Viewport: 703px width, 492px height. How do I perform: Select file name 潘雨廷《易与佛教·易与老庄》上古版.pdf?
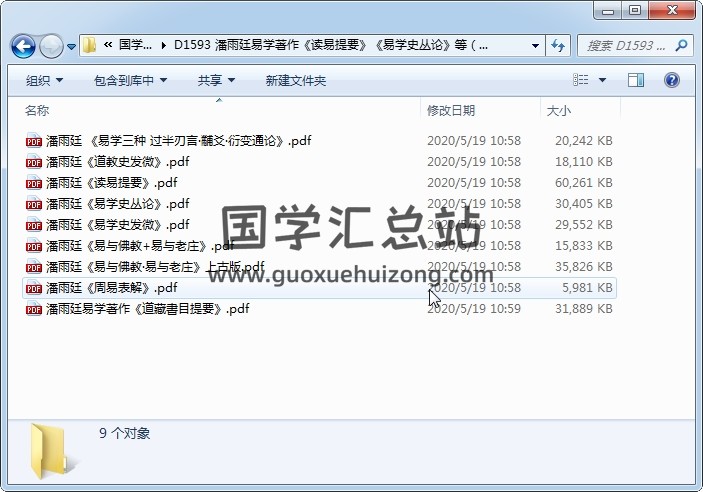coord(155,267)
